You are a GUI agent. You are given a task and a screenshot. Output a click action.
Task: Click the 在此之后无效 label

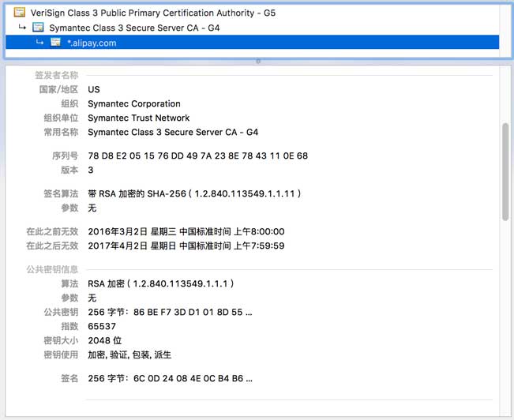pos(52,246)
